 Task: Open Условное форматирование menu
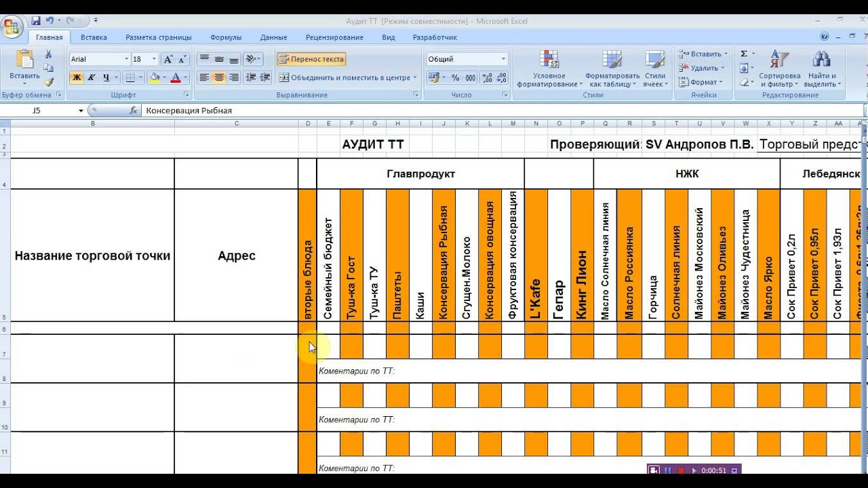tap(549, 68)
